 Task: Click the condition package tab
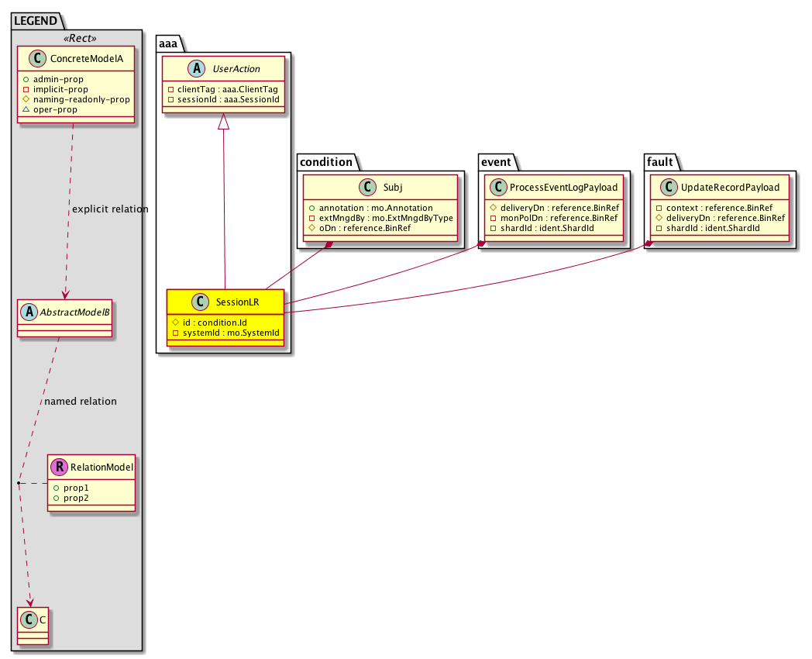coord(325,161)
